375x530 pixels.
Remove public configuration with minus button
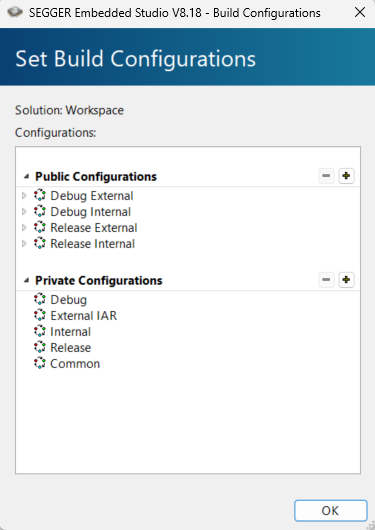[x=326, y=176]
